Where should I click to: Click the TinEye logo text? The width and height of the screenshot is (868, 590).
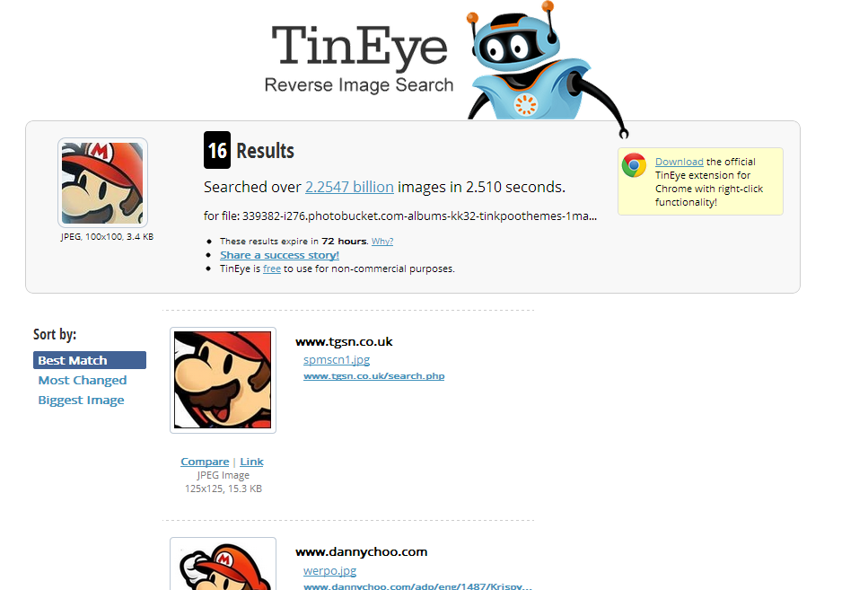359,47
